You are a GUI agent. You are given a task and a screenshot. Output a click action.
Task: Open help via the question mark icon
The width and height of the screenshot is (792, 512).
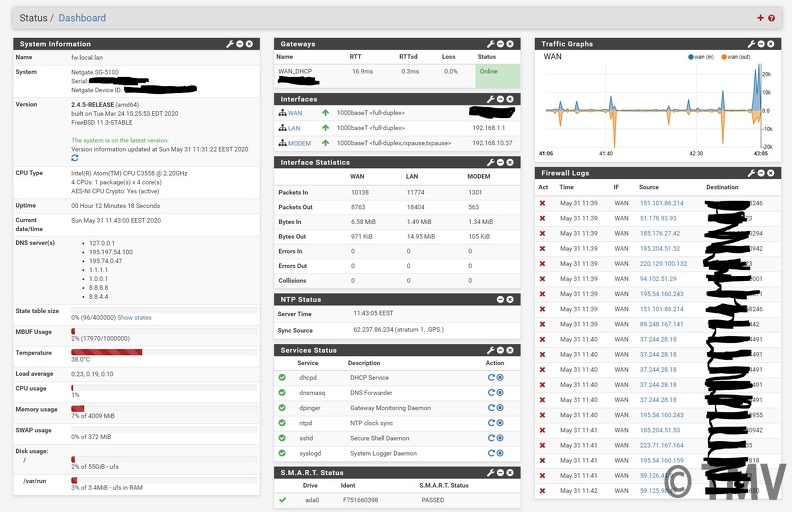[771, 18]
